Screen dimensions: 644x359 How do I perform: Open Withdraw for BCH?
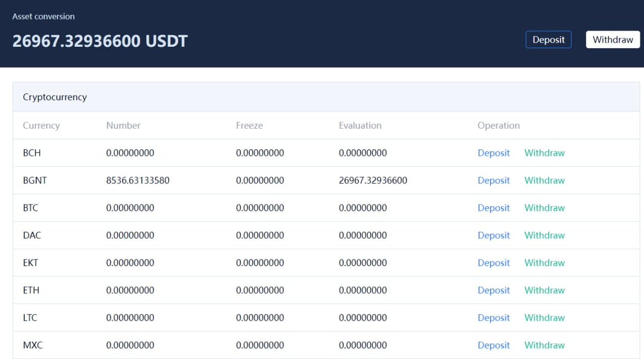pos(544,152)
